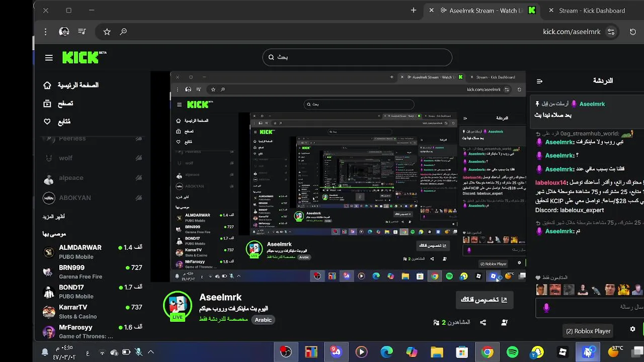Collapse the chat panel icon beside الدردشة
Viewport: 644px width, 362px height.
point(539,81)
